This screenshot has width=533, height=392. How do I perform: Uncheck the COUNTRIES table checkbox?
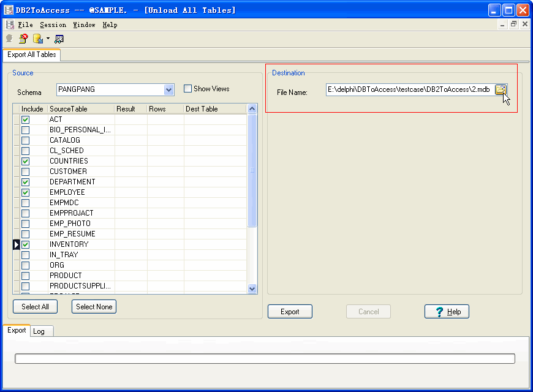pyautogui.click(x=26, y=161)
